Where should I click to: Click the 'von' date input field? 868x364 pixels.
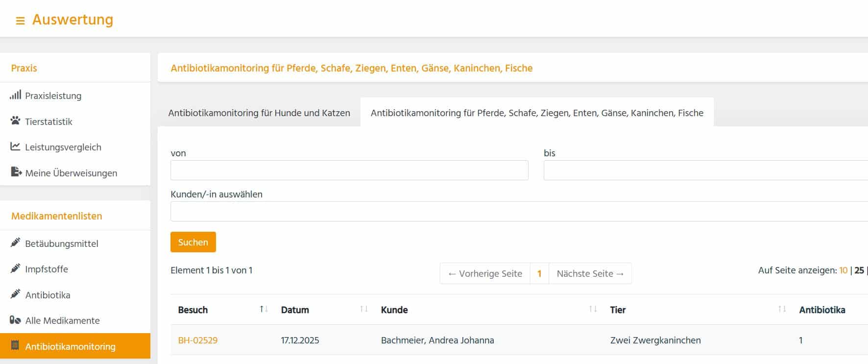point(349,170)
